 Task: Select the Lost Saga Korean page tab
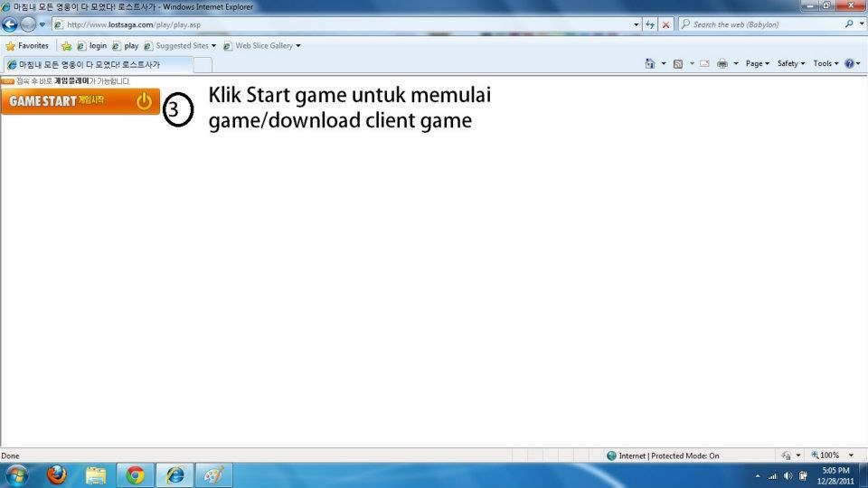pyautogui.click(x=98, y=65)
